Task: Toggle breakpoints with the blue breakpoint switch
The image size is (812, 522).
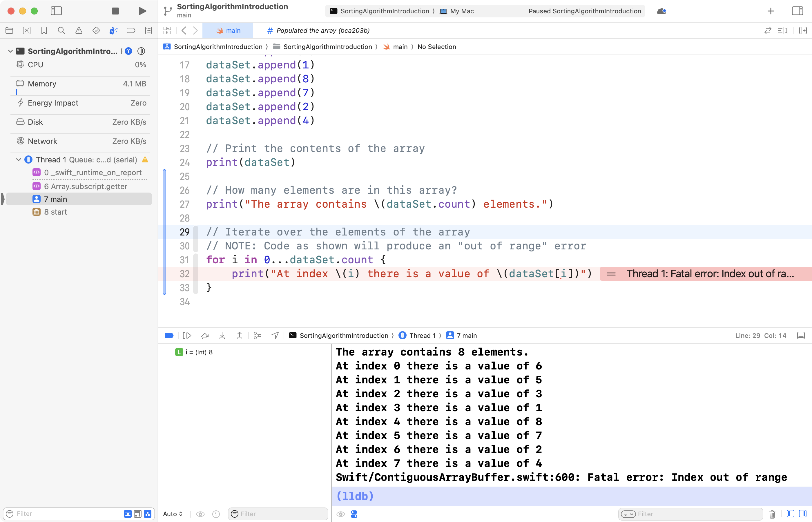Action: pyautogui.click(x=169, y=335)
